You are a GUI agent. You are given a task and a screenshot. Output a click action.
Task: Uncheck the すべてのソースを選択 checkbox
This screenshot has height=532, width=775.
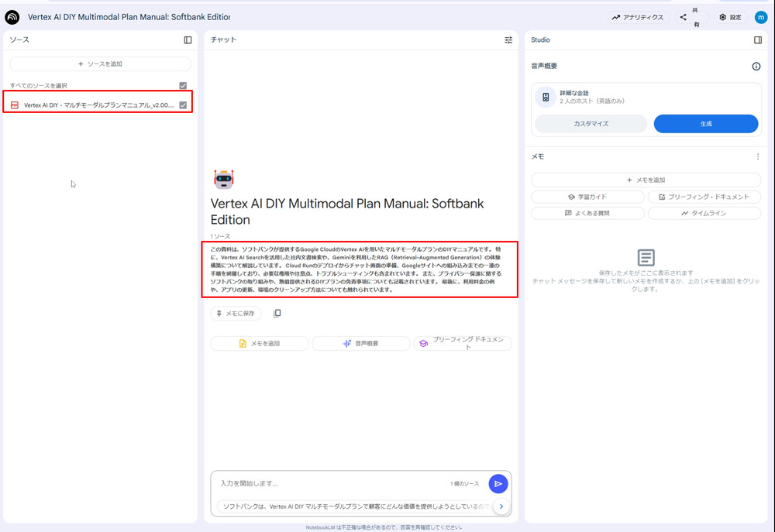[x=183, y=85]
